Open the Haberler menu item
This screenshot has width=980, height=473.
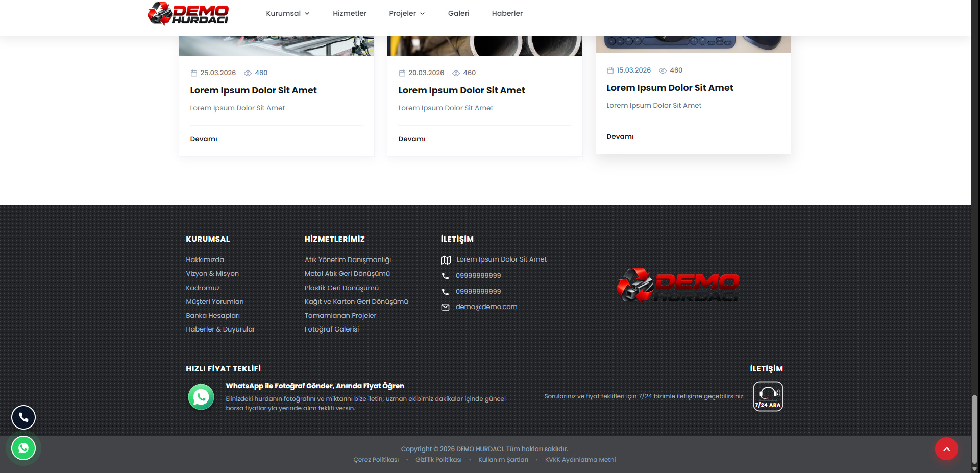click(x=507, y=13)
